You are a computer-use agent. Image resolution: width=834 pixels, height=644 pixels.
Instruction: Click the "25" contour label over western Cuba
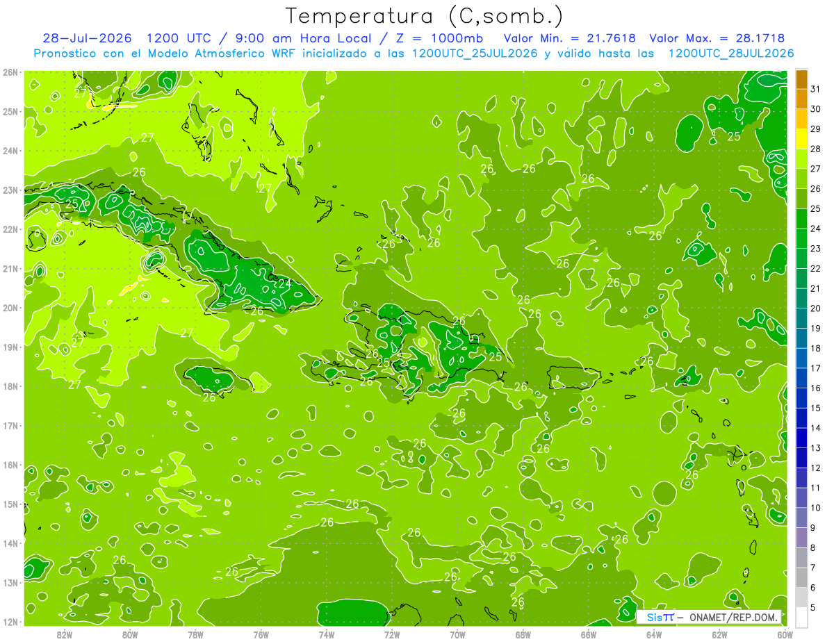pyautogui.click(x=72, y=204)
